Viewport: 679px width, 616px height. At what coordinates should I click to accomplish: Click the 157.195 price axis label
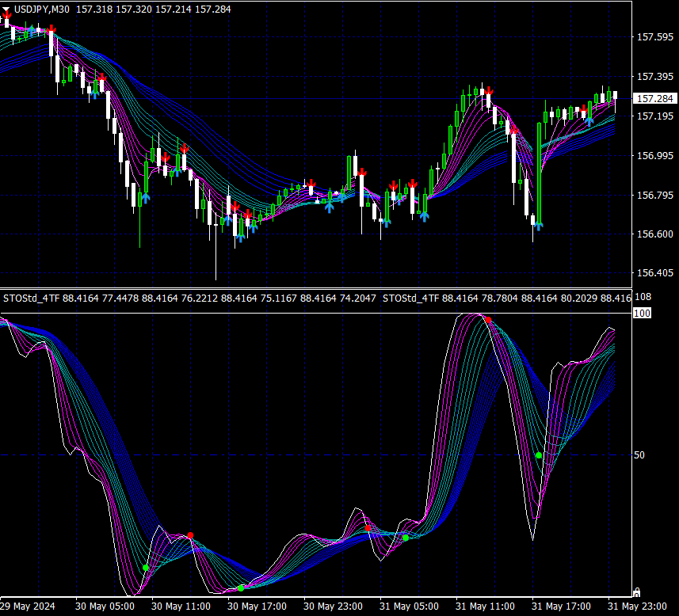[x=654, y=116]
